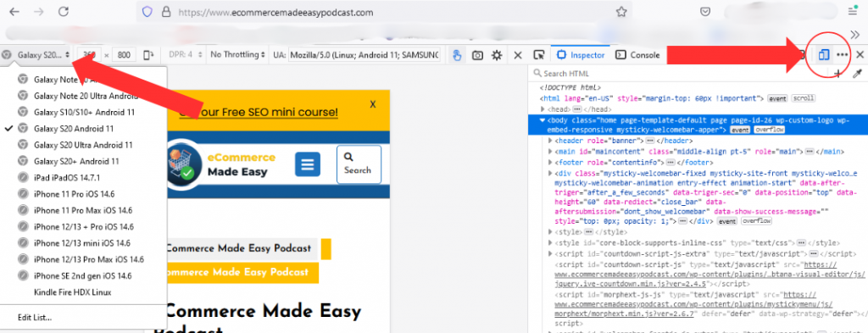
Task: Expand the mysticky-welcomebar div node
Action: (550, 173)
